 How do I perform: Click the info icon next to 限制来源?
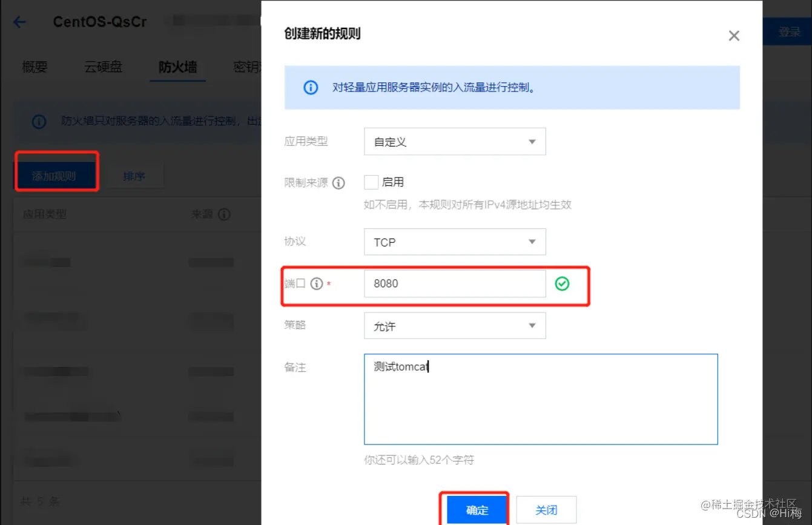(339, 182)
